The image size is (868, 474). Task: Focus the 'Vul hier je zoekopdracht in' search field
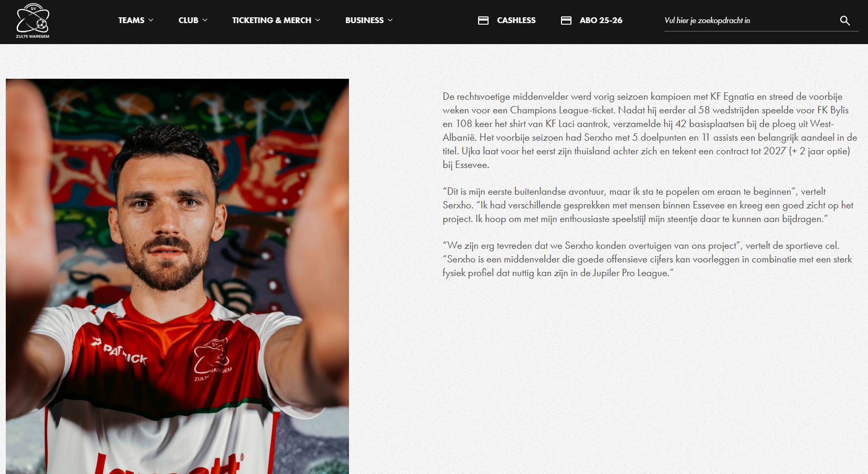pyautogui.click(x=748, y=20)
